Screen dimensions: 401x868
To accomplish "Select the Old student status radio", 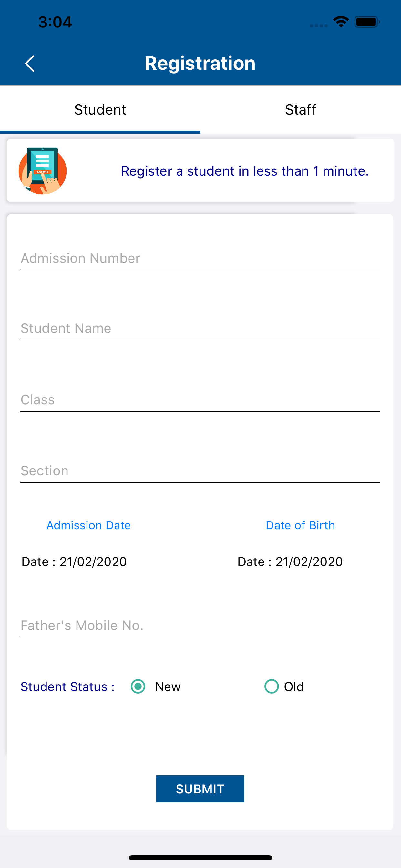I will click(x=272, y=687).
